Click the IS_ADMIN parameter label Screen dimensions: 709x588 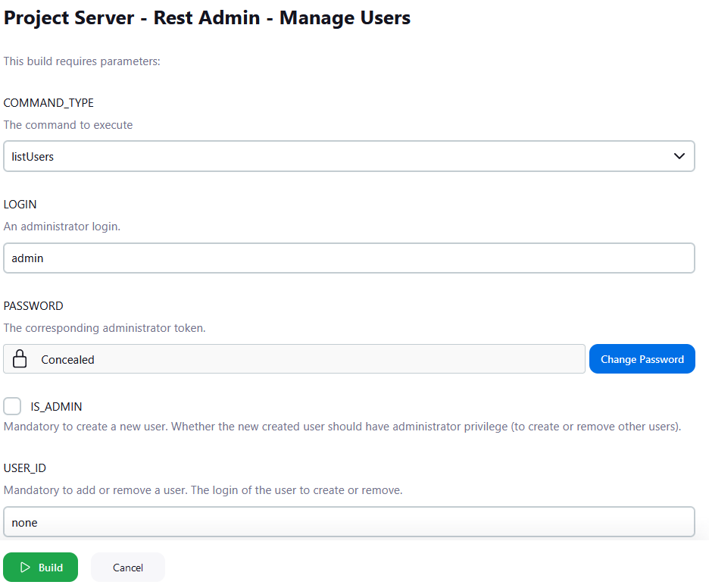pos(56,406)
